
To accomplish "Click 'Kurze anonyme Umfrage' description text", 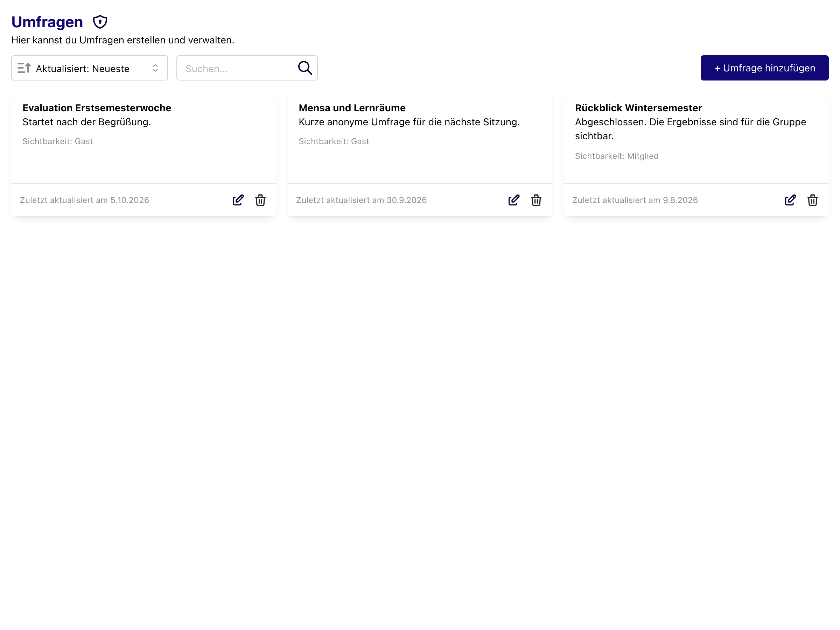I will (409, 122).
